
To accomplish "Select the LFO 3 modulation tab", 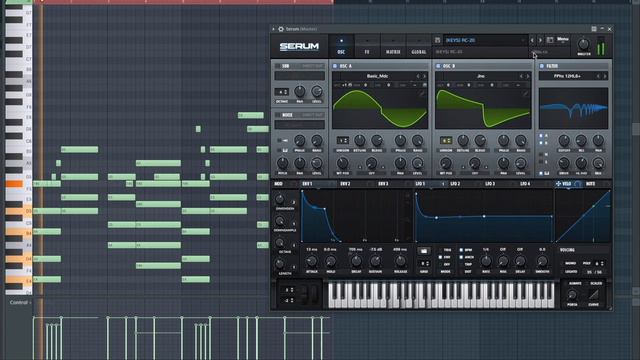I will [490, 184].
